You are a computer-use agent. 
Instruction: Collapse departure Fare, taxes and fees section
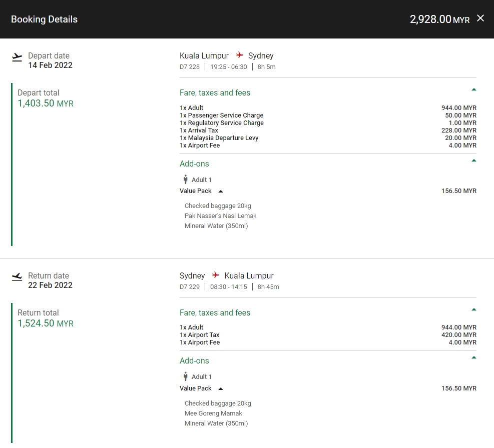(473, 89)
